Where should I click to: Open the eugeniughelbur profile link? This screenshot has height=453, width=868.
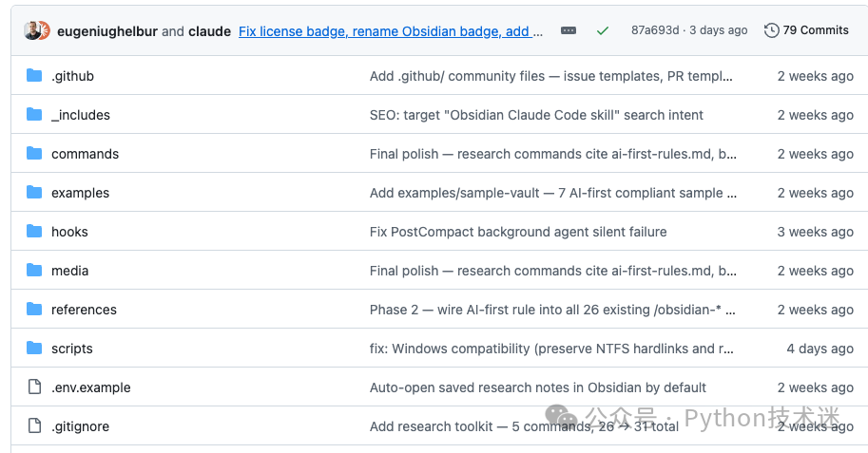coord(107,31)
